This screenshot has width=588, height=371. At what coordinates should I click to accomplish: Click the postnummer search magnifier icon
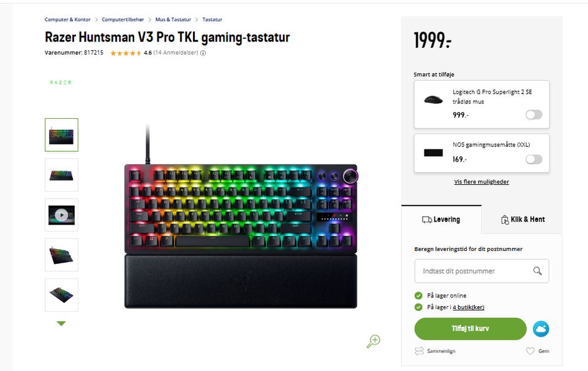click(x=537, y=271)
